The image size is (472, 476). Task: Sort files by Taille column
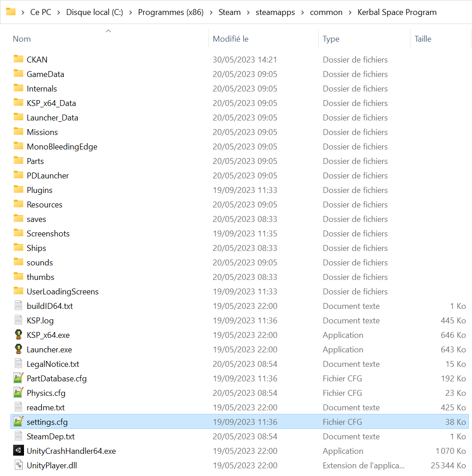[423, 39]
